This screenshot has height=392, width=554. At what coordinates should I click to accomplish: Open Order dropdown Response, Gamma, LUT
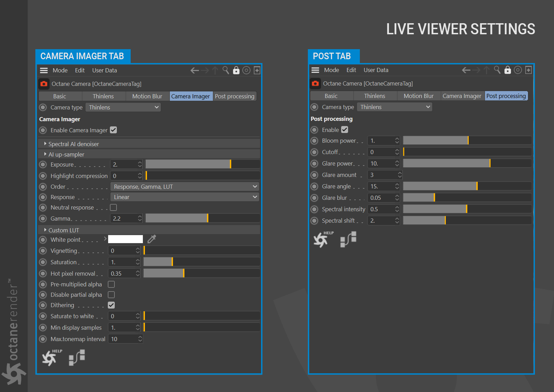point(185,187)
